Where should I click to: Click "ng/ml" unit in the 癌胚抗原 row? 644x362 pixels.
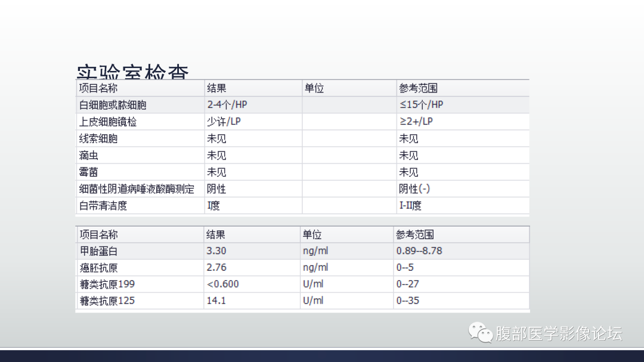click(x=315, y=268)
